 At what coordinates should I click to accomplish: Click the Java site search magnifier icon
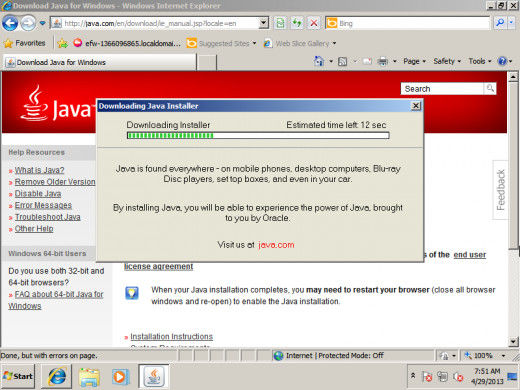pos(490,89)
